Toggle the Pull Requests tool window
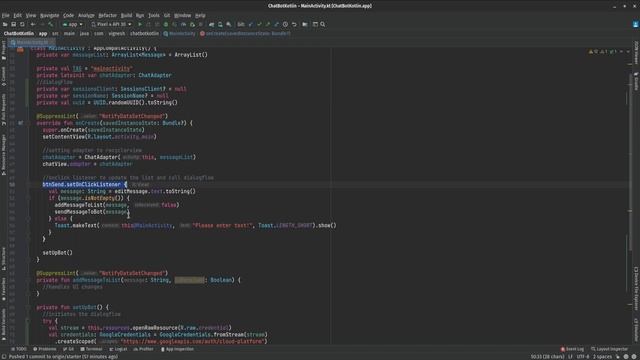This screenshot has height=360, width=640. (4, 109)
